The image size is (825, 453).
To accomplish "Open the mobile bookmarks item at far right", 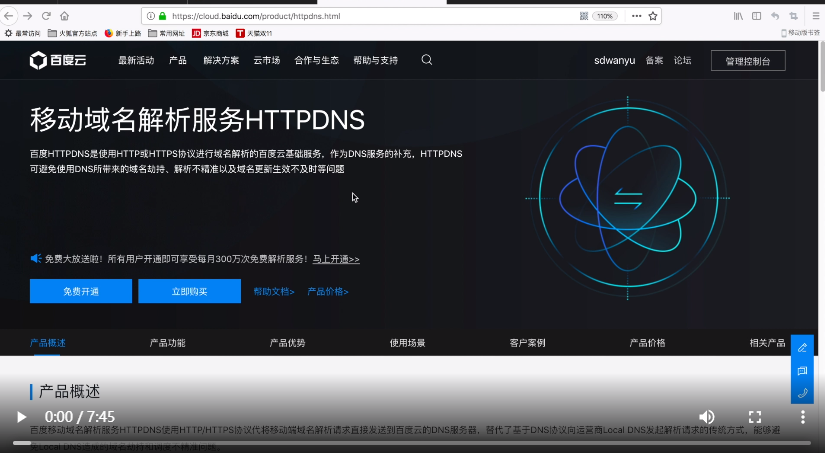I will pyautogui.click(x=800, y=33).
